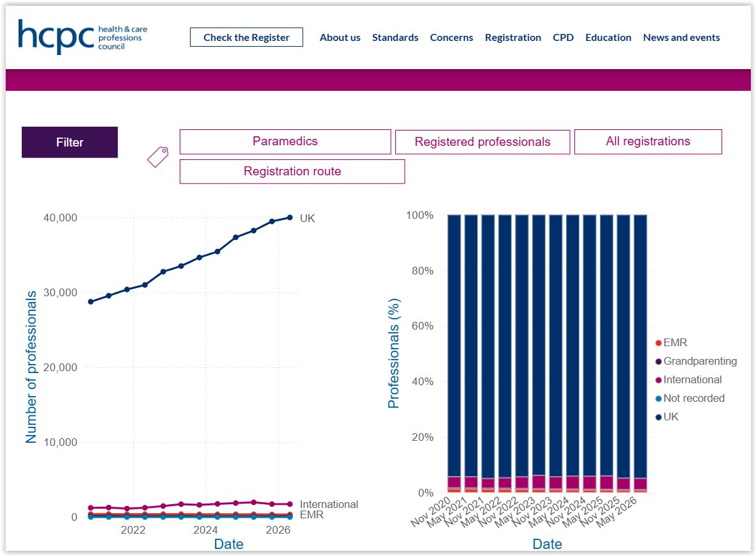The image size is (756, 556).
Task: Click 2026 on line chart x-axis
Action: point(278,530)
